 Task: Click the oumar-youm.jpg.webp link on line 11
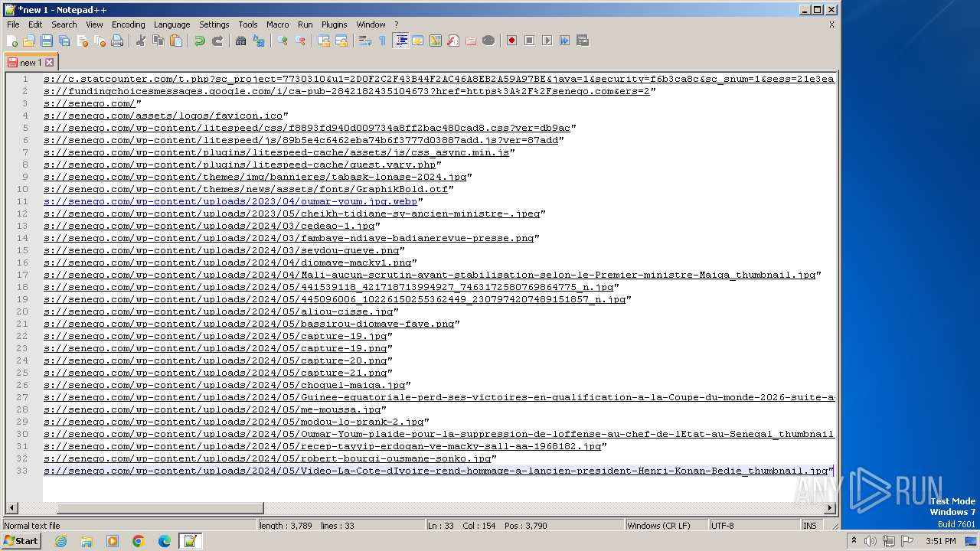coord(230,201)
